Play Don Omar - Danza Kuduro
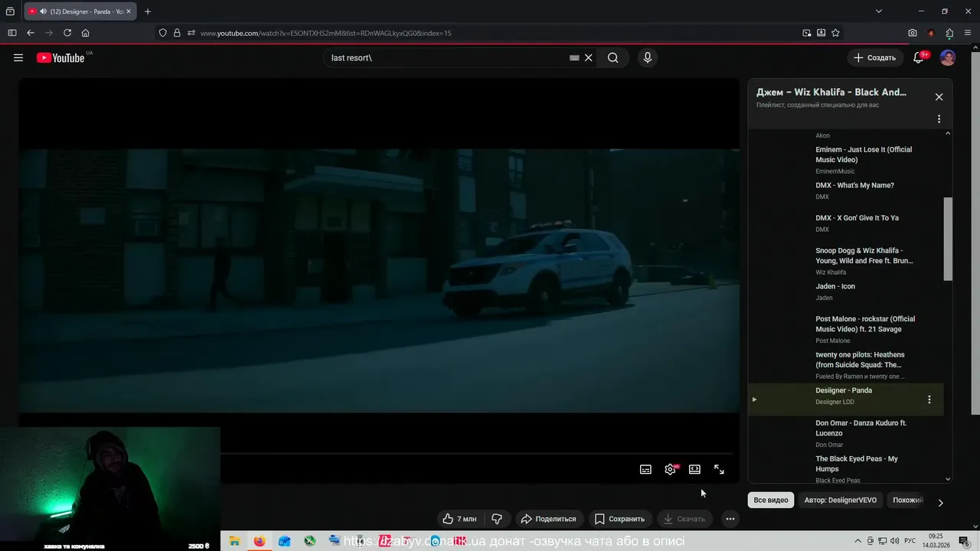The height and width of the screenshot is (551, 980). pos(845,433)
